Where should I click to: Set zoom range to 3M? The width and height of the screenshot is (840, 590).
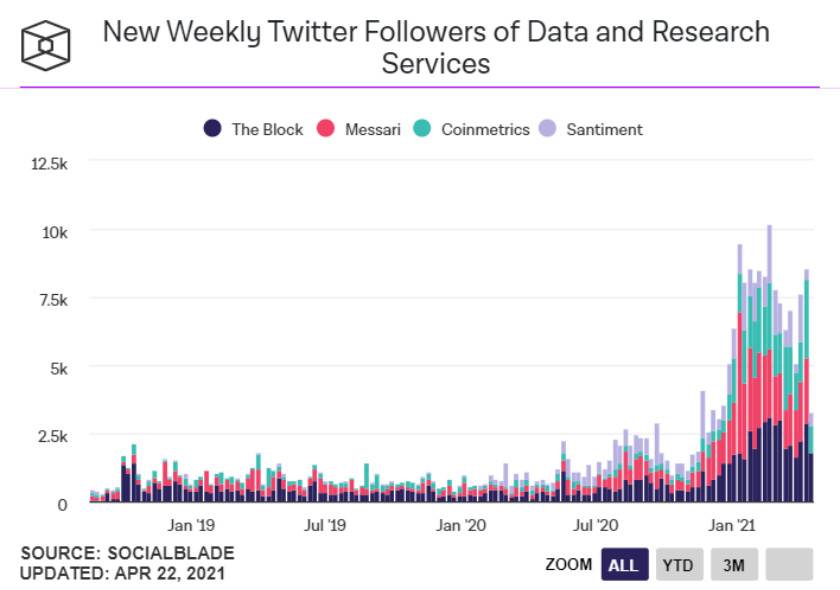tap(734, 565)
